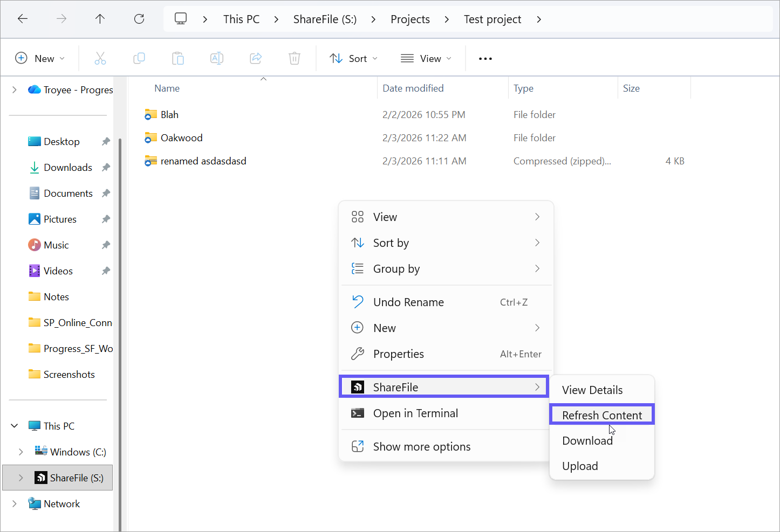Choose Properties in context menu
This screenshot has width=780, height=532.
tap(446, 354)
